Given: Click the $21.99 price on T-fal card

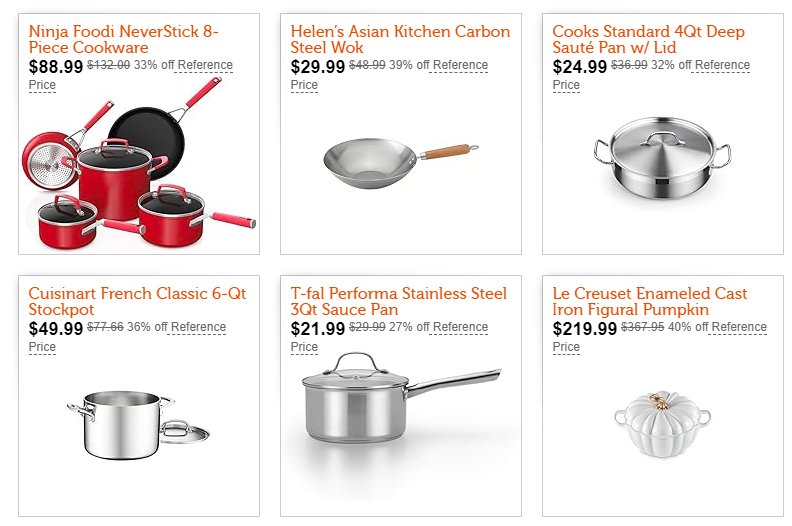Looking at the screenshot, I should click(x=318, y=329).
